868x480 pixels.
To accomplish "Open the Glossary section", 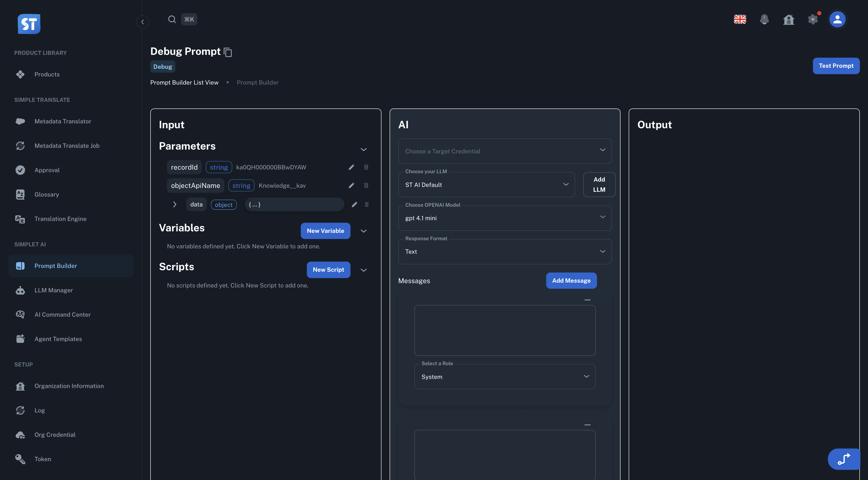I will point(46,194).
